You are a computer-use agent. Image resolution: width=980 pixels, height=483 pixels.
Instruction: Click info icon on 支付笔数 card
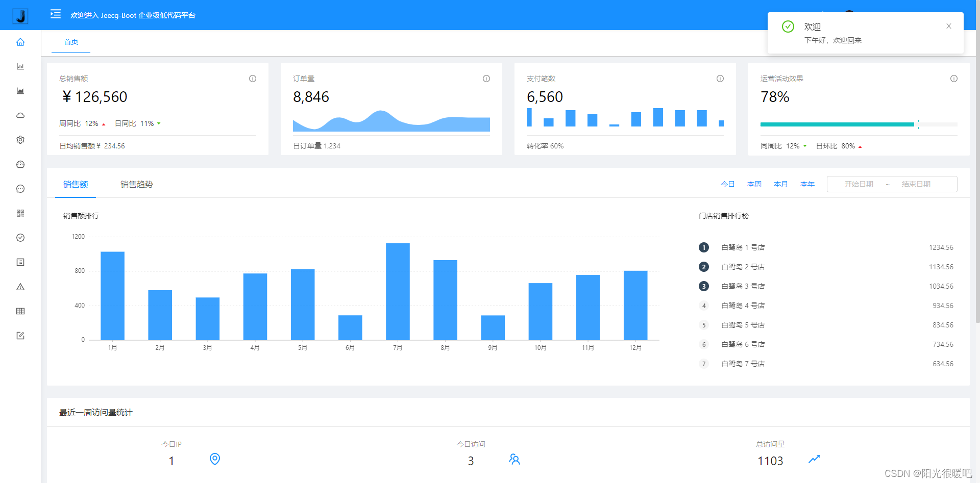pyautogui.click(x=720, y=79)
